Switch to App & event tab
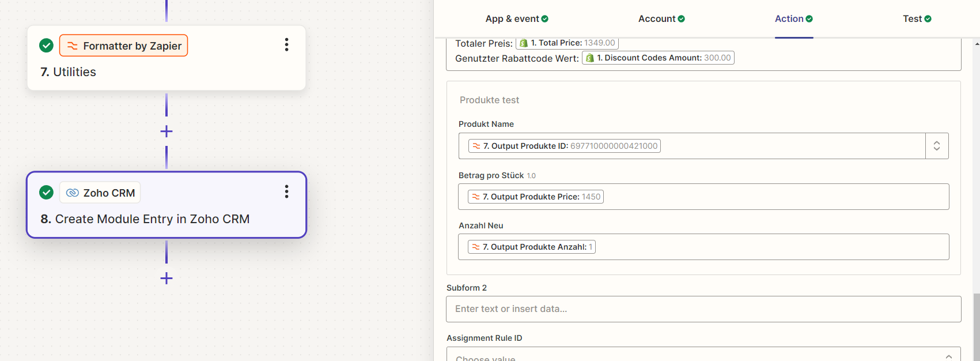Image resolution: width=980 pixels, height=361 pixels. pos(517,19)
